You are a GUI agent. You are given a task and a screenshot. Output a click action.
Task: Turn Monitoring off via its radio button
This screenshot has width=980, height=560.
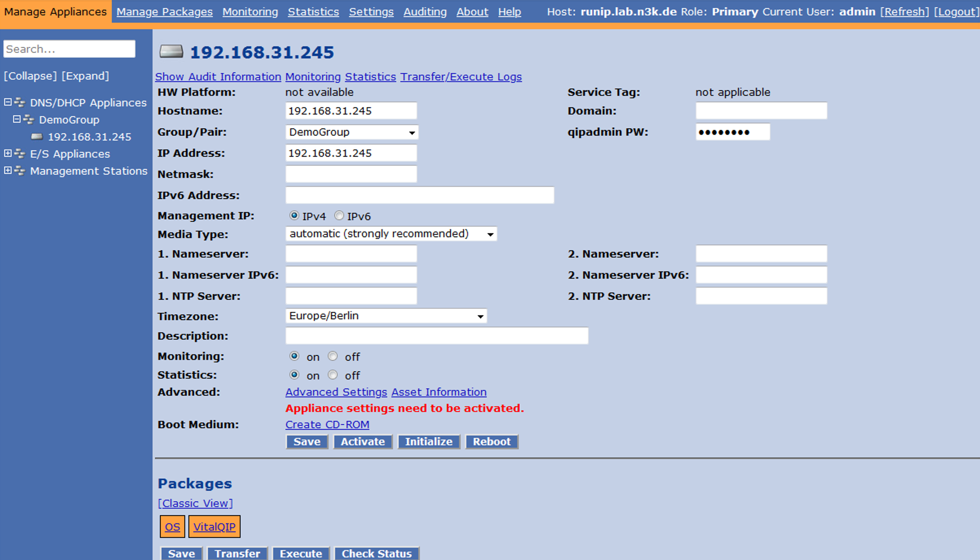(333, 356)
